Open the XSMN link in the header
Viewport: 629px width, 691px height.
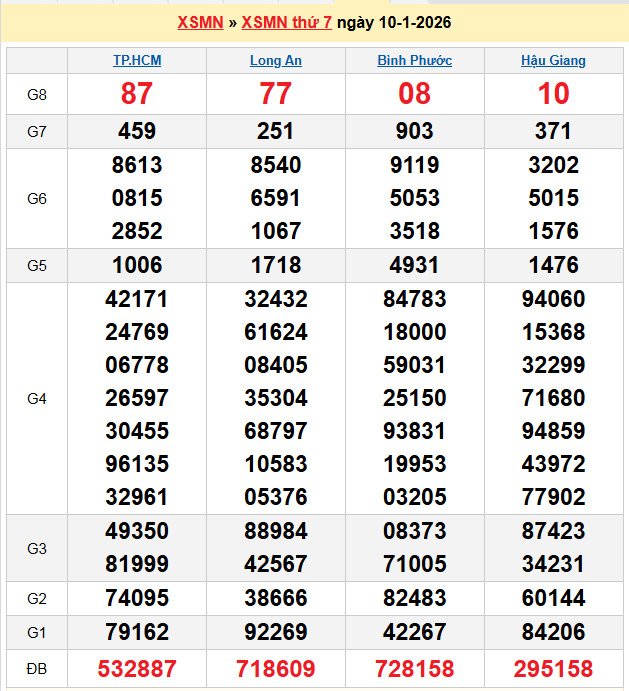point(199,22)
